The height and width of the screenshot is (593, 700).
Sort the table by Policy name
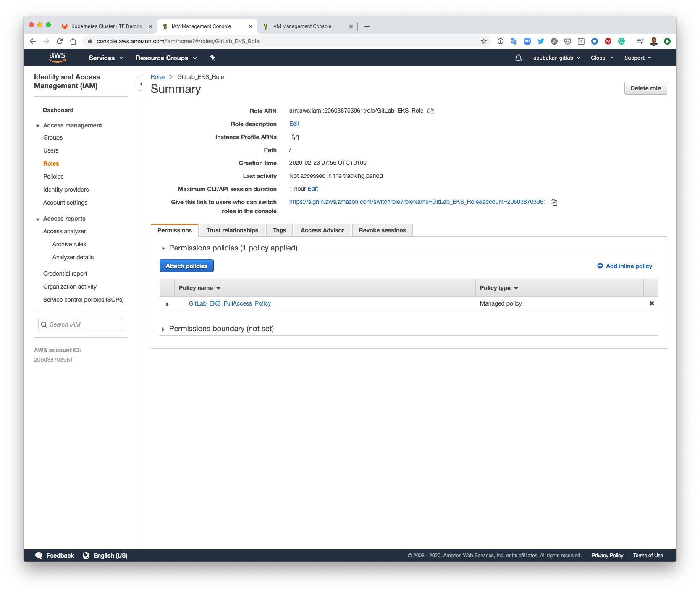[199, 288]
